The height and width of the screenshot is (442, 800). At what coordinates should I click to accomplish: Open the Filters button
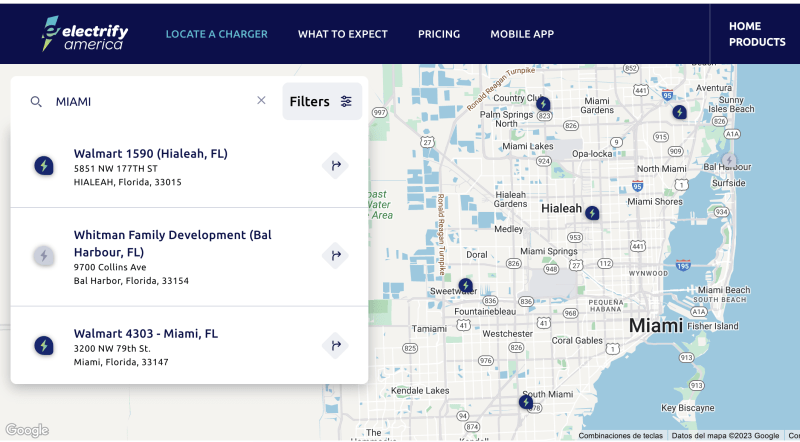[x=322, y=102]
